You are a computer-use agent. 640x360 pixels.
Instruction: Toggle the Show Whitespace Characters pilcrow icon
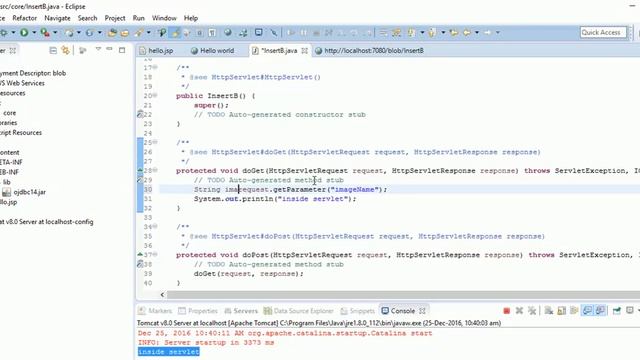212,33
